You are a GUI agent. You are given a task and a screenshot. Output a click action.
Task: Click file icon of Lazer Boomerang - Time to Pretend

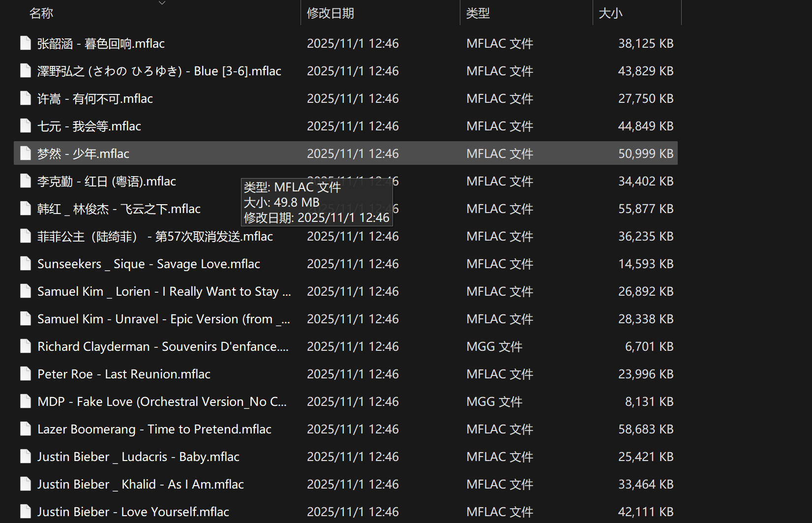click(x=26, y=429)
